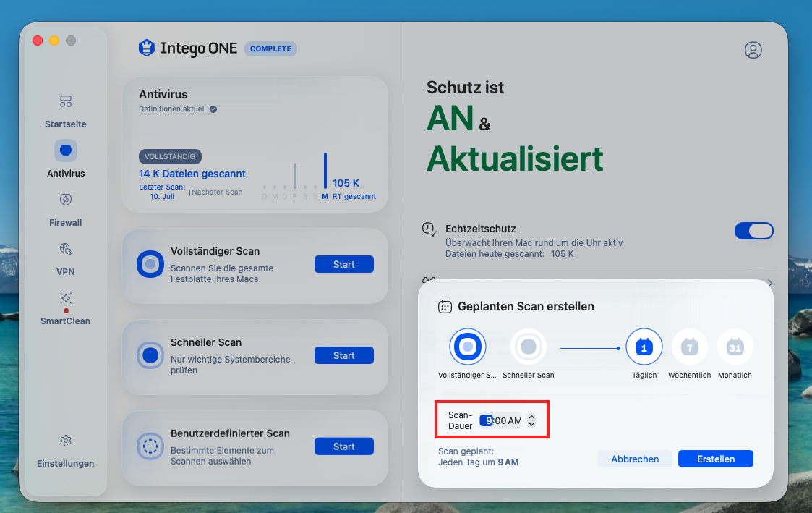Start the Vollständiger Scan
Image resolution: width=812 pixels, height=513 pixels.
point(344,264)
